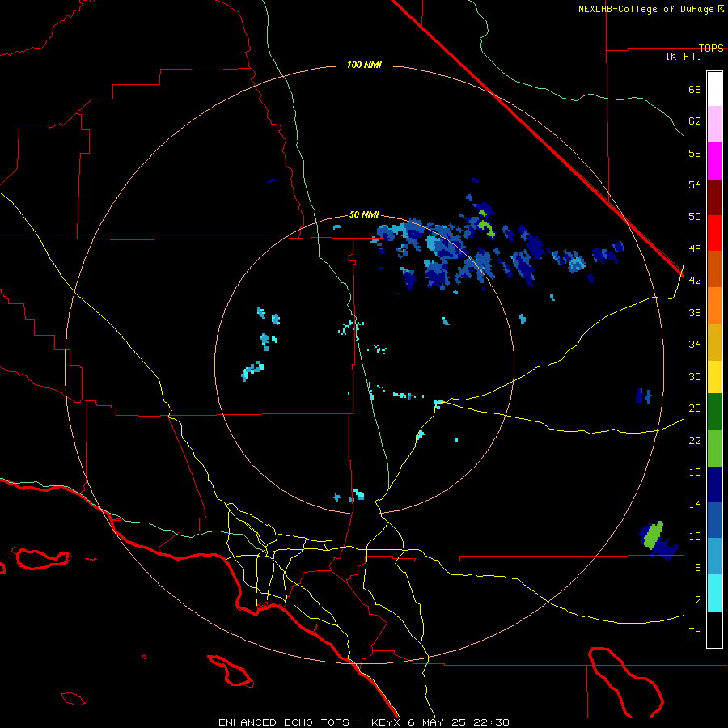
Task: Click the "NEXLAB-College of DuPage" credit text
Action: pyautogui.click(x=646, y=9)
